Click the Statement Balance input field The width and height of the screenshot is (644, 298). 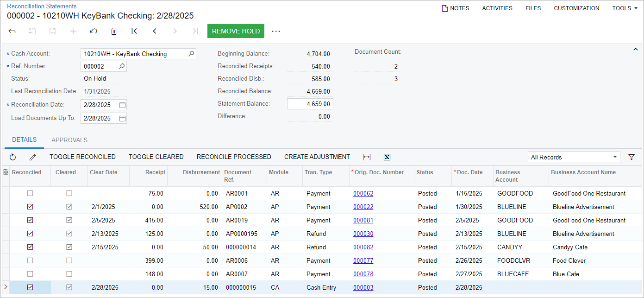[310, 104]
